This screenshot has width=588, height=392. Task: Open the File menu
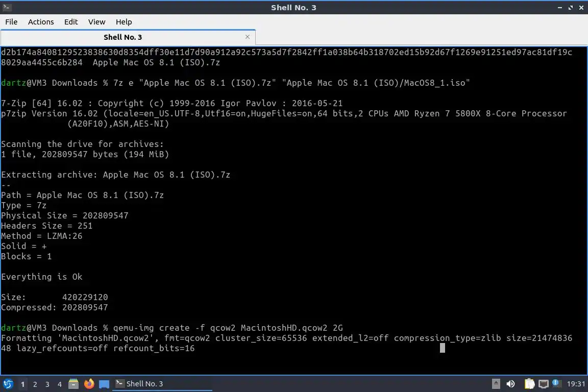[x=11, y=22]
